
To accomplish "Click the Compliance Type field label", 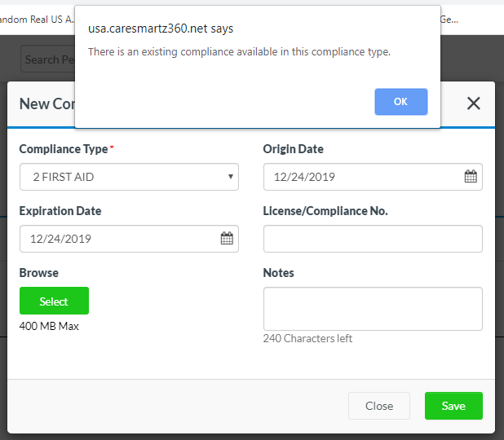I will 64,149.
